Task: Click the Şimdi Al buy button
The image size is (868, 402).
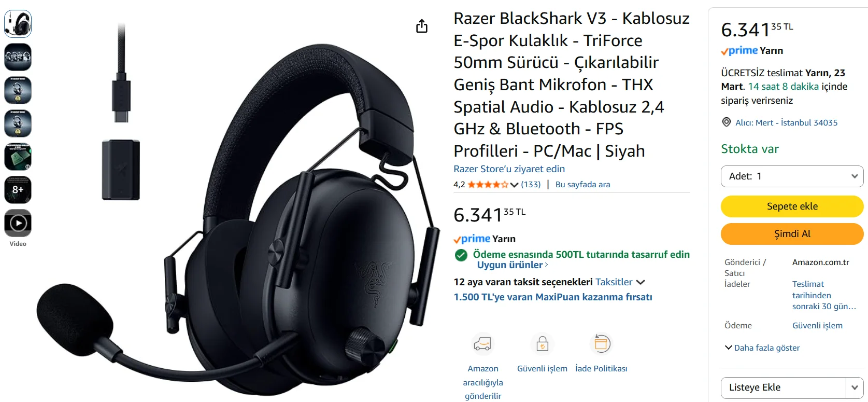Action: point(792,234)
